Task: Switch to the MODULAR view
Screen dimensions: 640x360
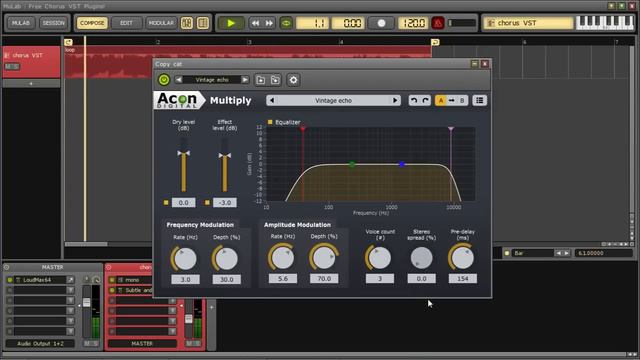Action: (161, 23)
